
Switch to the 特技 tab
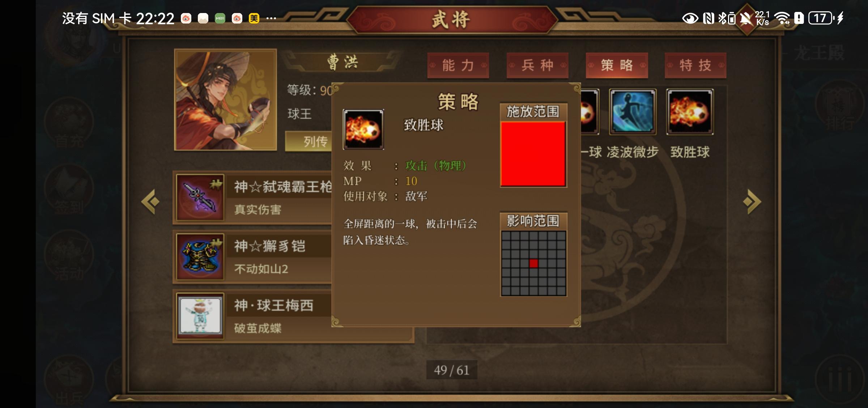coord(695,65)
